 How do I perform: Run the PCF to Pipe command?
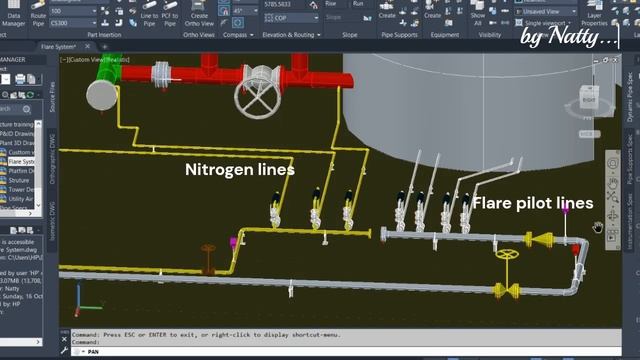pyautogui.click(x=169, y=13)
